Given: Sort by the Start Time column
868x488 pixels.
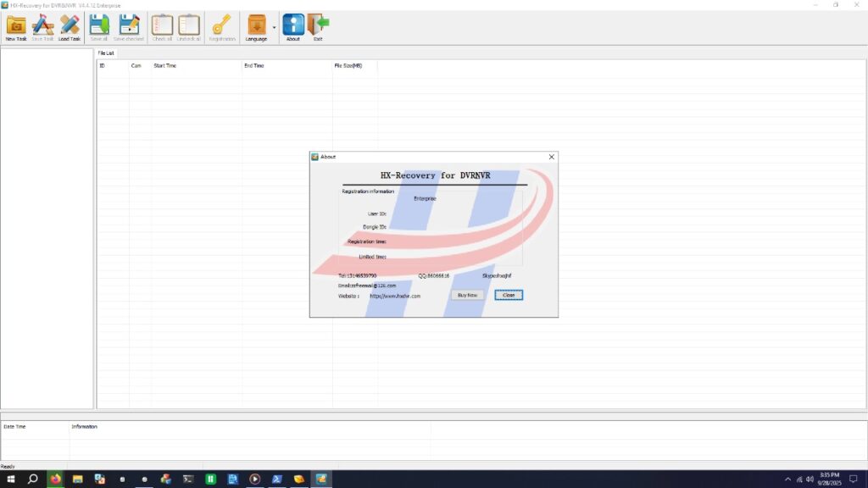Looking at the screenshot, I should tap(165, 65).
